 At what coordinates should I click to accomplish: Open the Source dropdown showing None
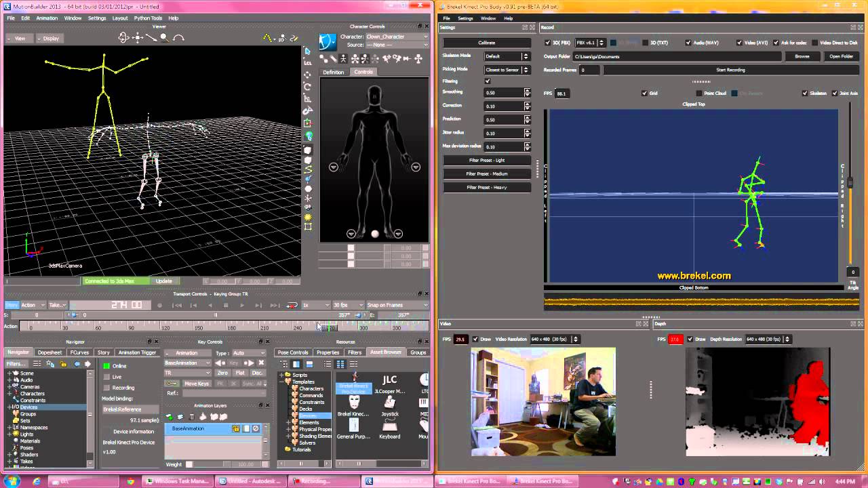tap(397, 45)
